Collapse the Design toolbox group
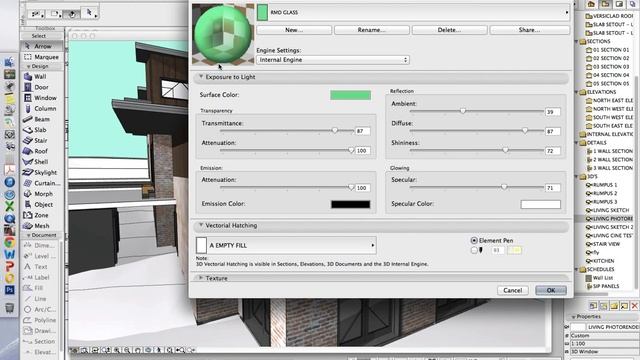The width and height of the screenshot is (640, 360). pos(29,66)
